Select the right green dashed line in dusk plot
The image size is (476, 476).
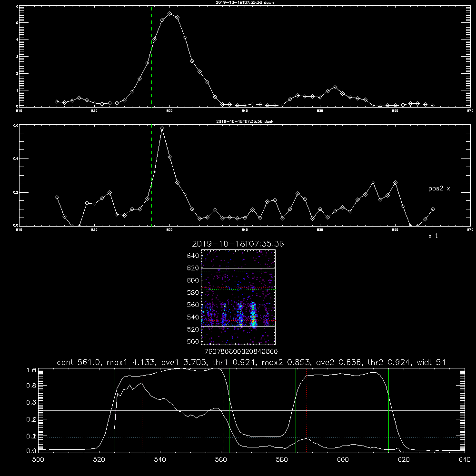[263, 175]
